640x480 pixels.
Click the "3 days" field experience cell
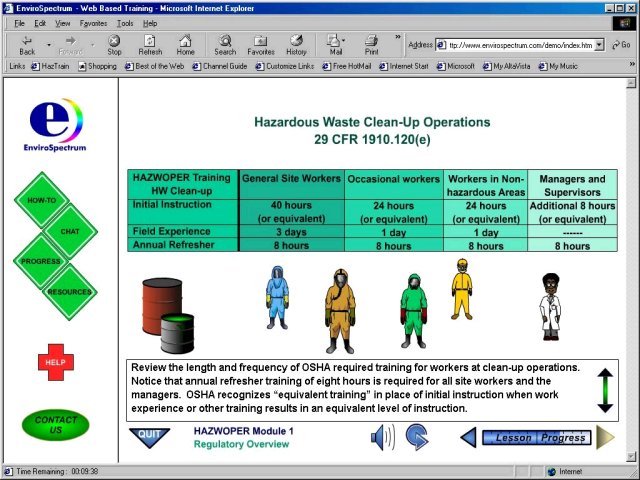click(291, 232)
